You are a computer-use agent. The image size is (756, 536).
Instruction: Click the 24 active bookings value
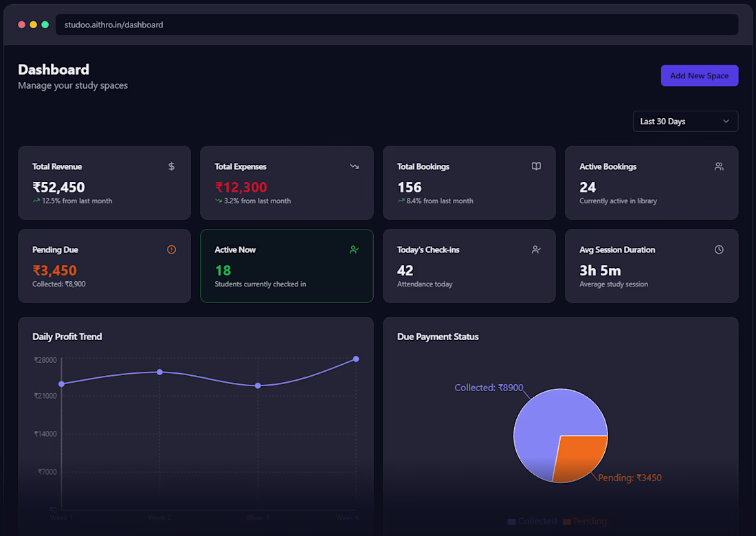(588, 187)
